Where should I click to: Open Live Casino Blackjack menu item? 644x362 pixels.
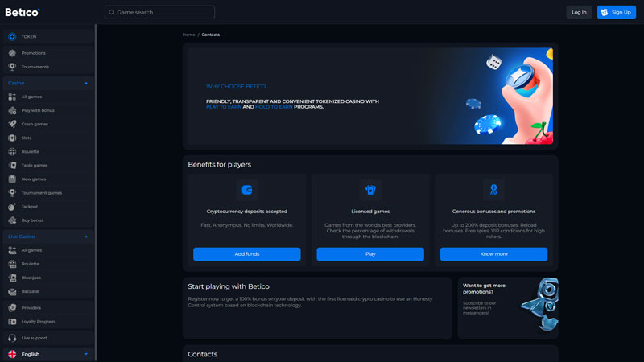31,278
